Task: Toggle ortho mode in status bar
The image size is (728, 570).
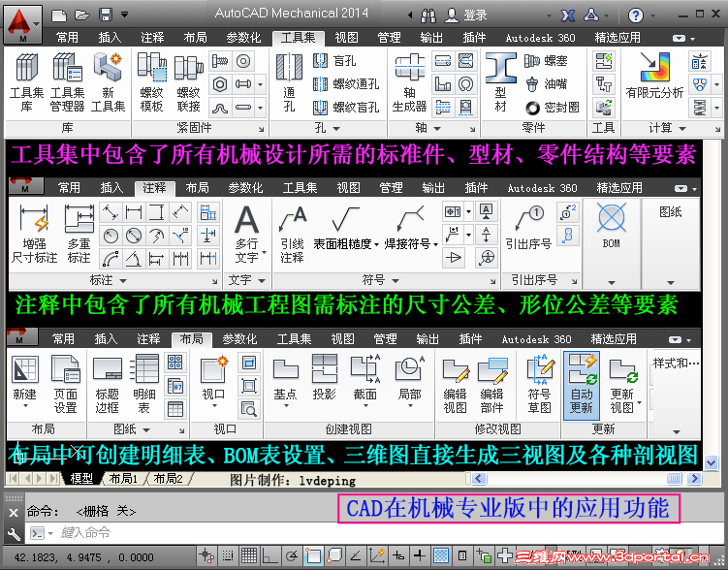Action: coord(270,555)
